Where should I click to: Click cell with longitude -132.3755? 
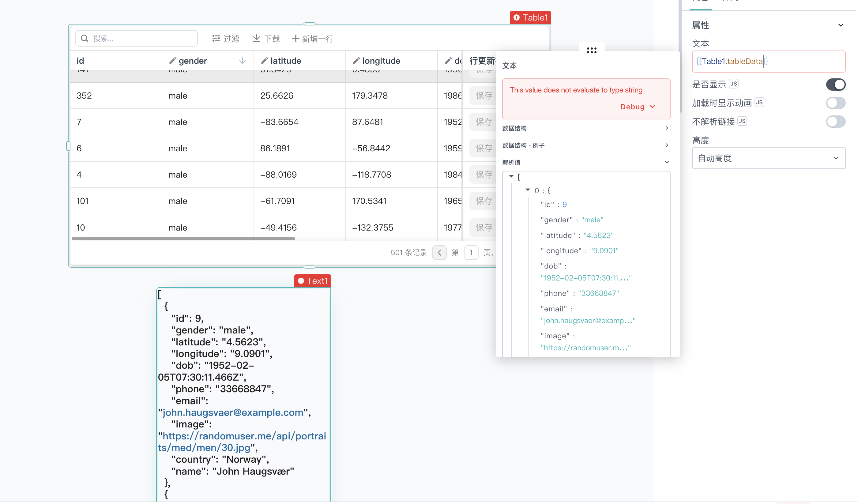(x=391, y=228)
